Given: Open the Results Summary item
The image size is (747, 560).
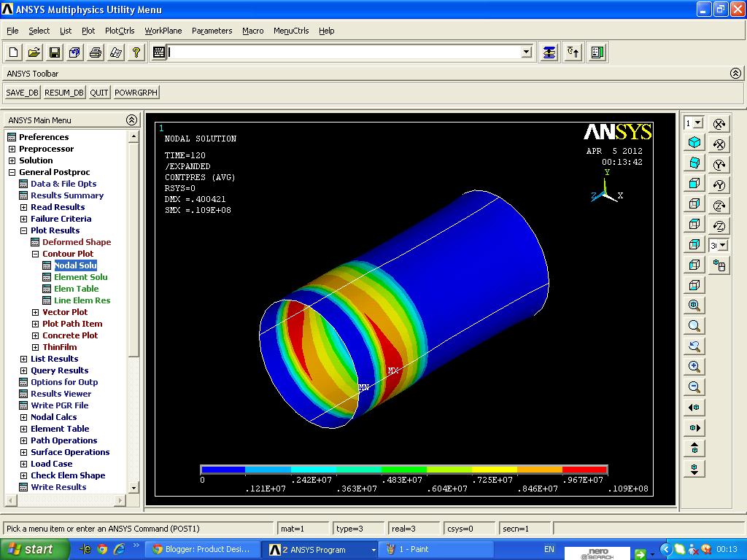Looking at the screenshot, I should click(x=66, y=195).
